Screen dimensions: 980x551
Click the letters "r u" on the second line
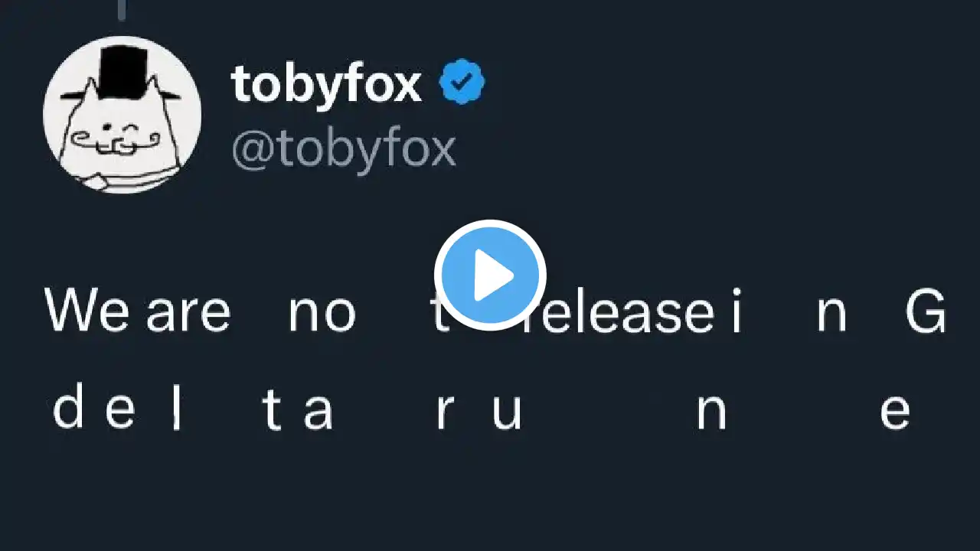pos(480,412)
